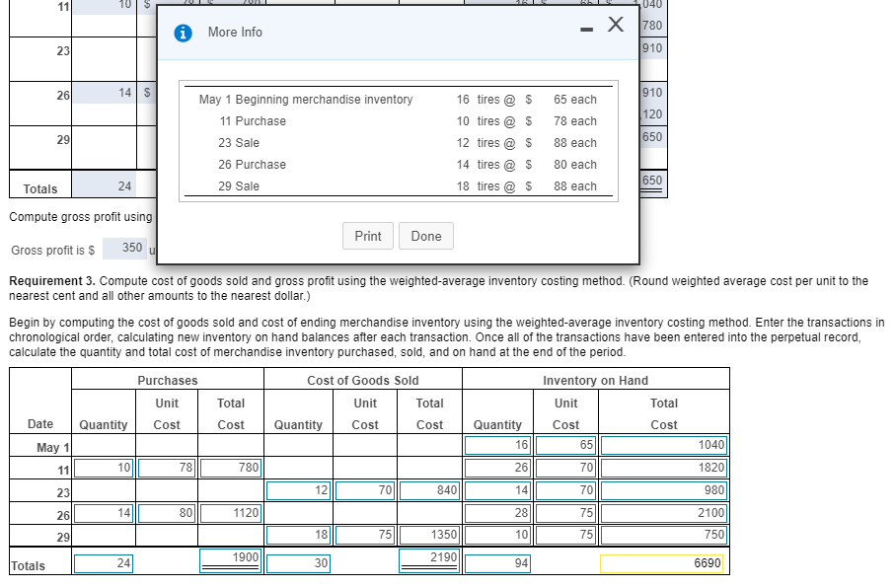This screenshot has width=895, height=588.
Task: Select May 29 COGS quantity field 18
Action: click(x=299, y=536)
